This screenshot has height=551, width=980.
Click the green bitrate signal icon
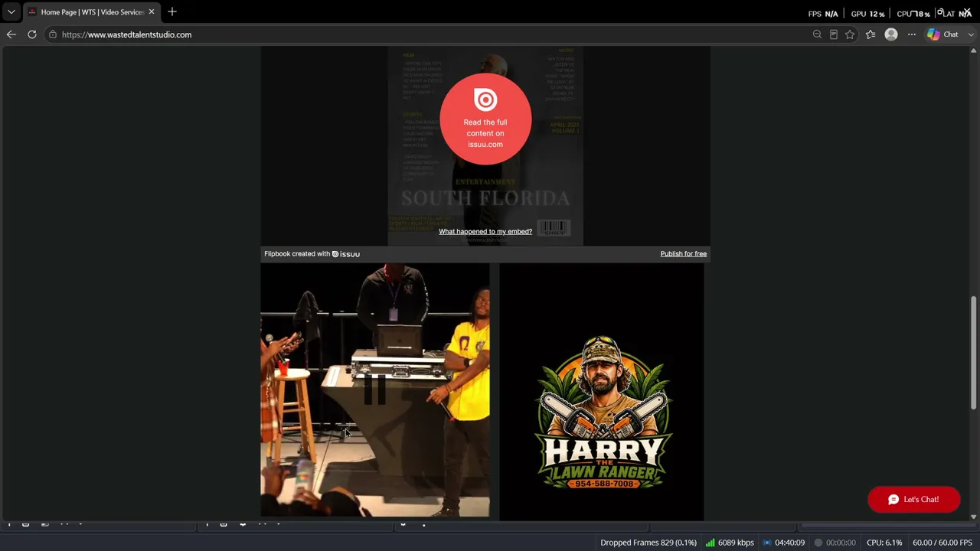click(710, 543)
